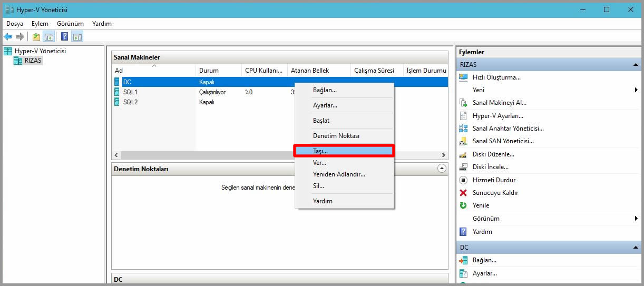Click Hyper-V Ayarları... action link
The image size is (644, 286).
[497, 116]
